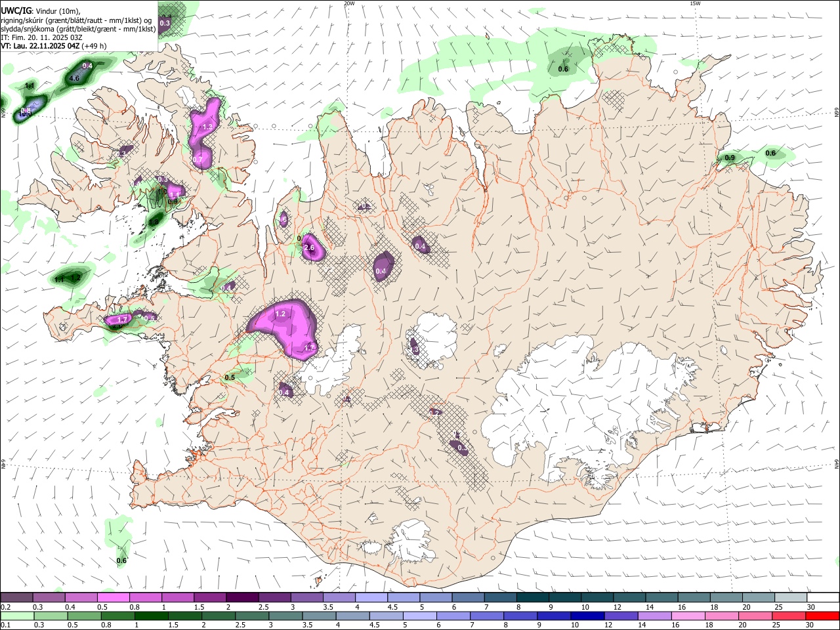840x630 pixels.
Task: Click the '2.6' snowfall value on the map
Action: (310, 248)
